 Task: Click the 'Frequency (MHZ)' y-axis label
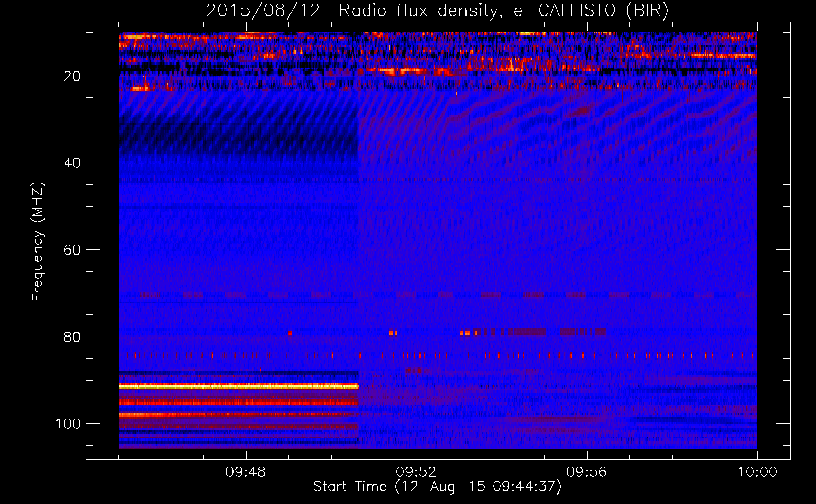38,241
